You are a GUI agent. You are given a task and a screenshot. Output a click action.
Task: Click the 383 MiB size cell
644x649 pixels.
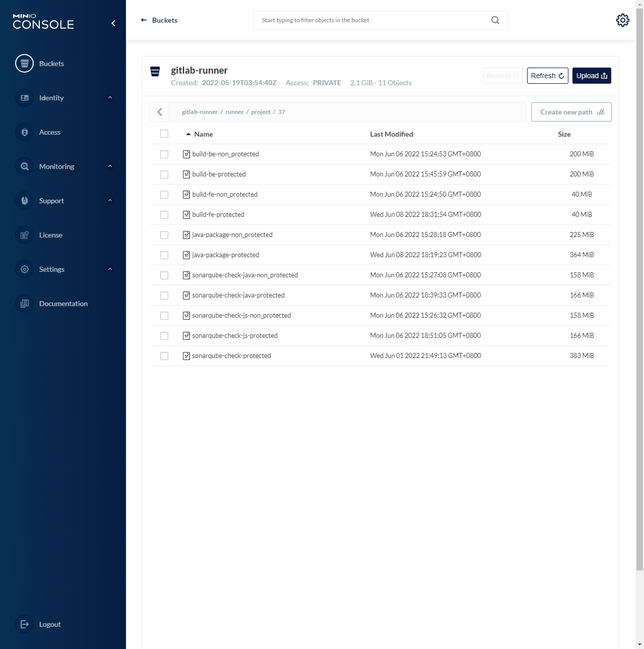[x=582, y=356]
